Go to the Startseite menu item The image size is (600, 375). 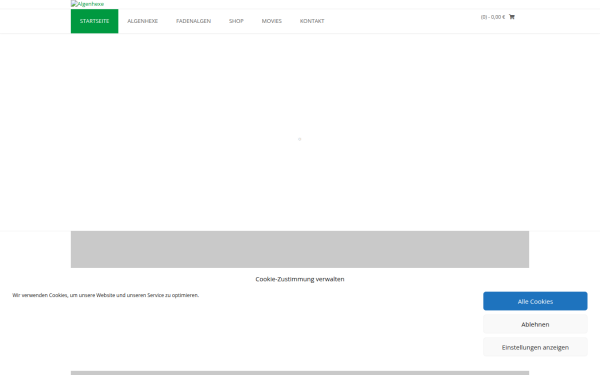(x=95, y=21)
